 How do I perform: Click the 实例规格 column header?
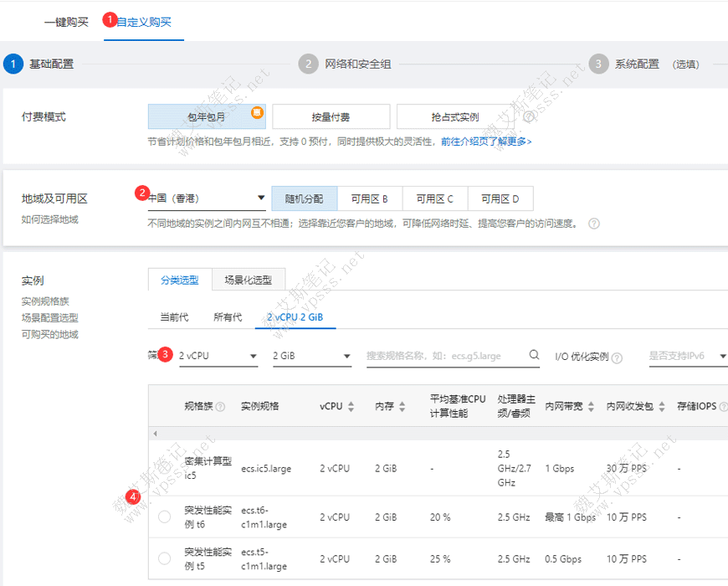(260, 406)
